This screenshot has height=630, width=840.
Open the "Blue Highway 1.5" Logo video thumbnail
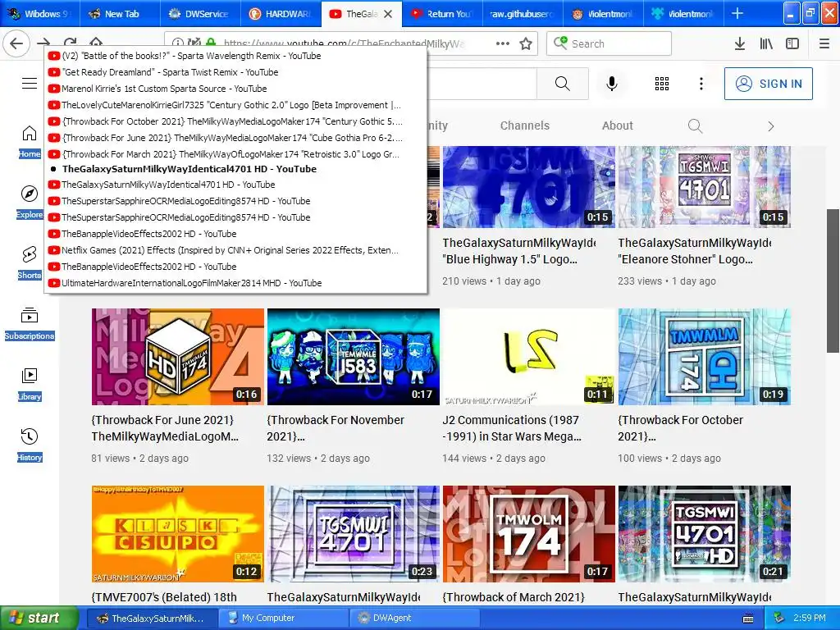pos(529,187)
